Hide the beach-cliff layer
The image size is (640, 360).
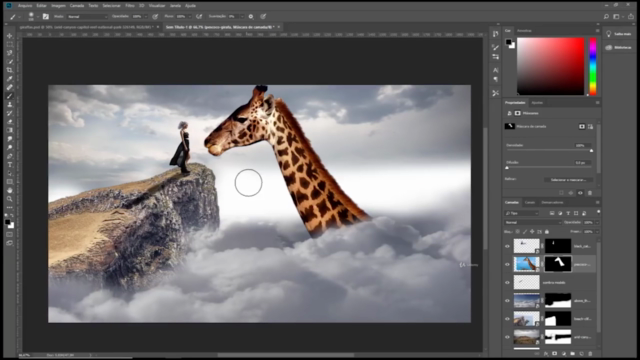coord(507,319)
